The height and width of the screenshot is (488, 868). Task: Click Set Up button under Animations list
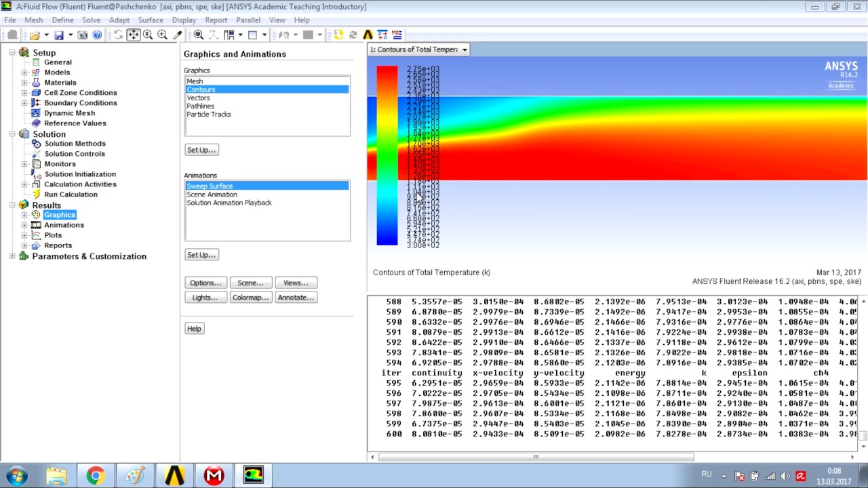tap(201, 255)
